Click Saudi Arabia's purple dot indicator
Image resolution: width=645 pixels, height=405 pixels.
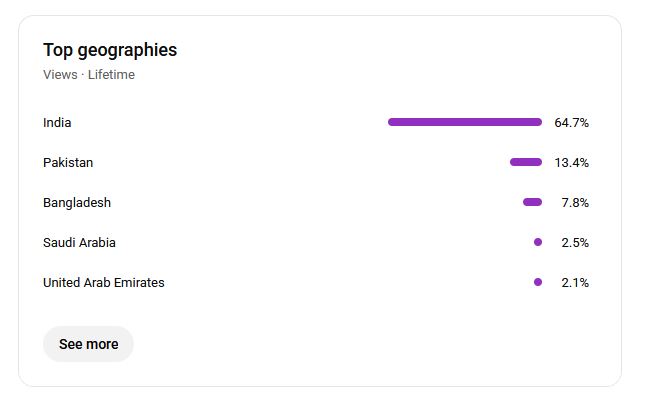(538, 242)
